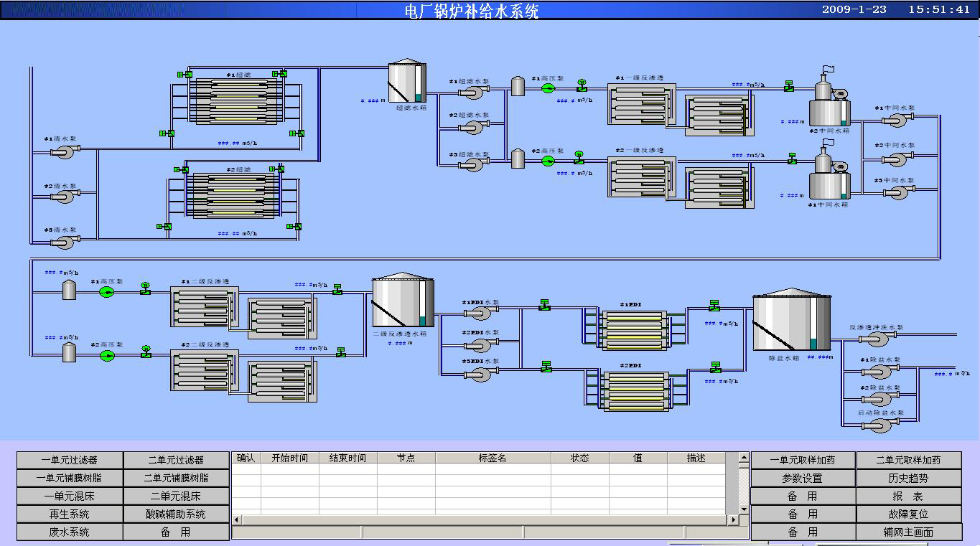Open the 二单元铺膜树脂 screen
The width and height of the screenshot is (980, 546).
(x=176, y=478)
